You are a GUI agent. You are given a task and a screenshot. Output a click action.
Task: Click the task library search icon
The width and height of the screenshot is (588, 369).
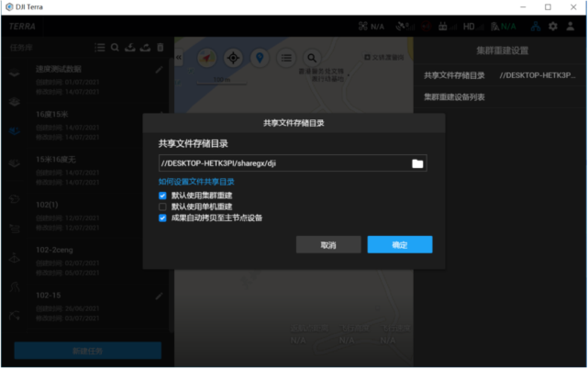click(x=115, y=47)
